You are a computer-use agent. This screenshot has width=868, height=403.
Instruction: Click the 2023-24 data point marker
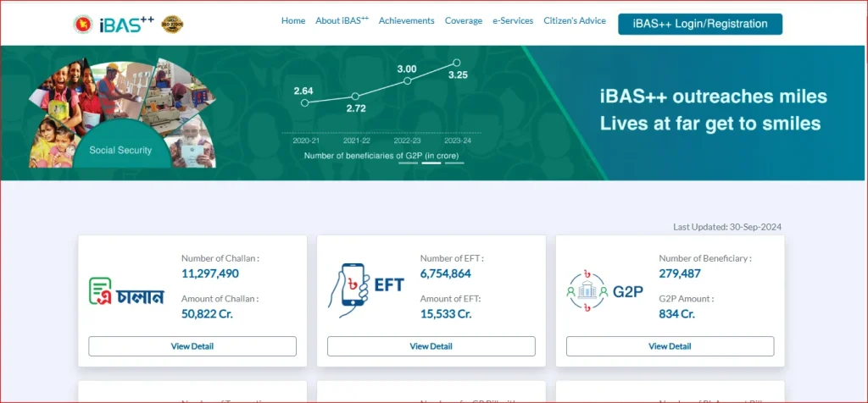click(457, 63)
